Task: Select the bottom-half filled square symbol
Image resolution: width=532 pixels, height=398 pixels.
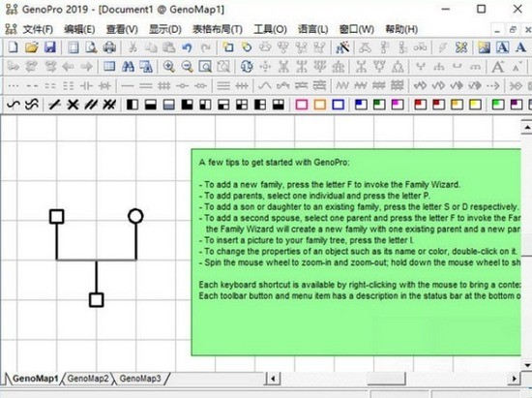Action: coord(151,105)
